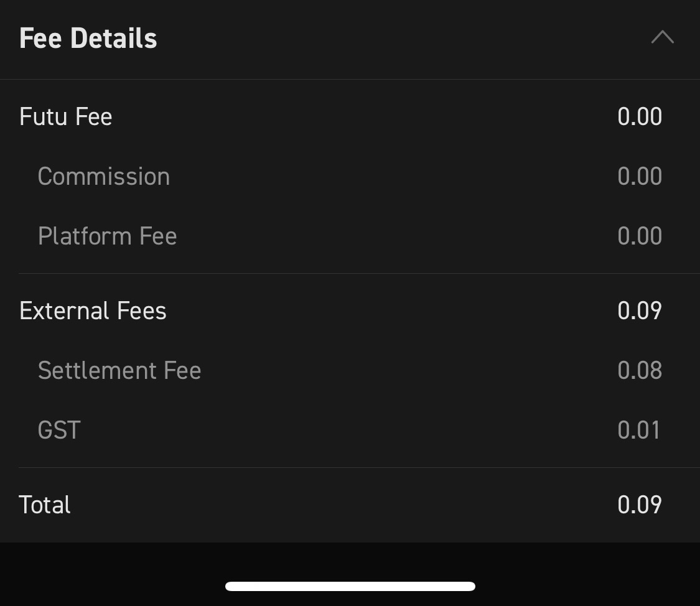Click the Settlement Fee value 0.08

point(640,371)
